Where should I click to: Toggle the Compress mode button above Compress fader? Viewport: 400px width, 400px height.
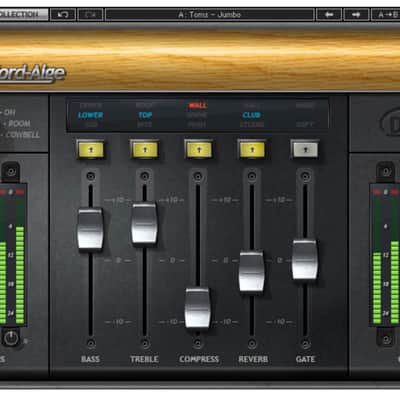coord(199,150)
